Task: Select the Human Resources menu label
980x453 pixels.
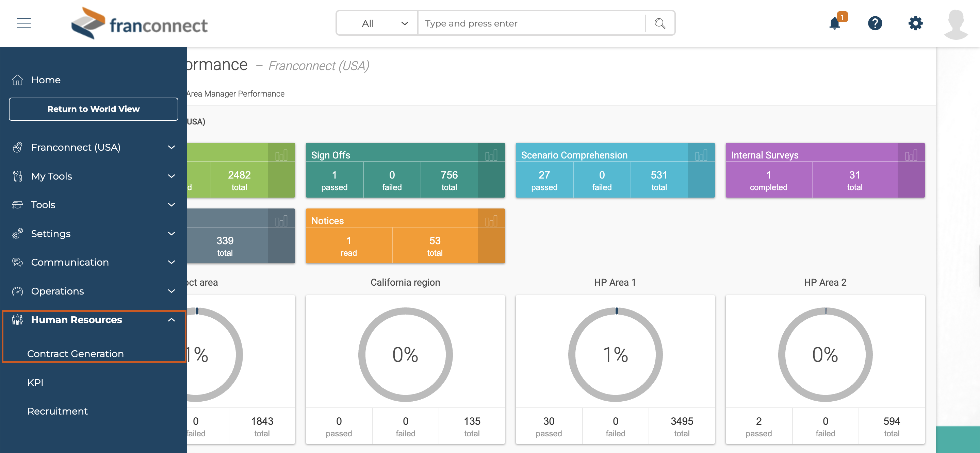Action: [x=77, y=320]
